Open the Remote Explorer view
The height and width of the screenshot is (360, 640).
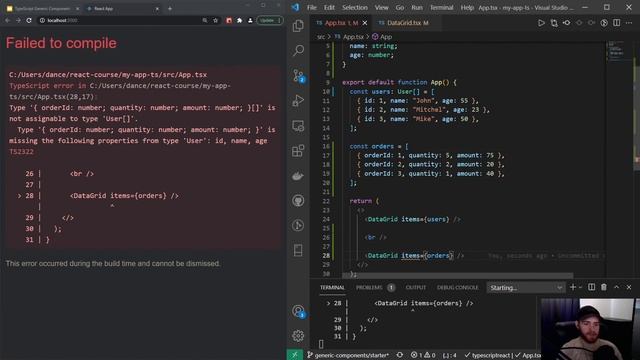[298, 126]
